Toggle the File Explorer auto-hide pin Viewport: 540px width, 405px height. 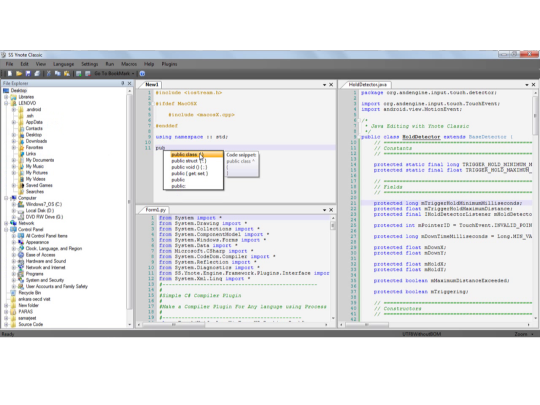(123, 83)
